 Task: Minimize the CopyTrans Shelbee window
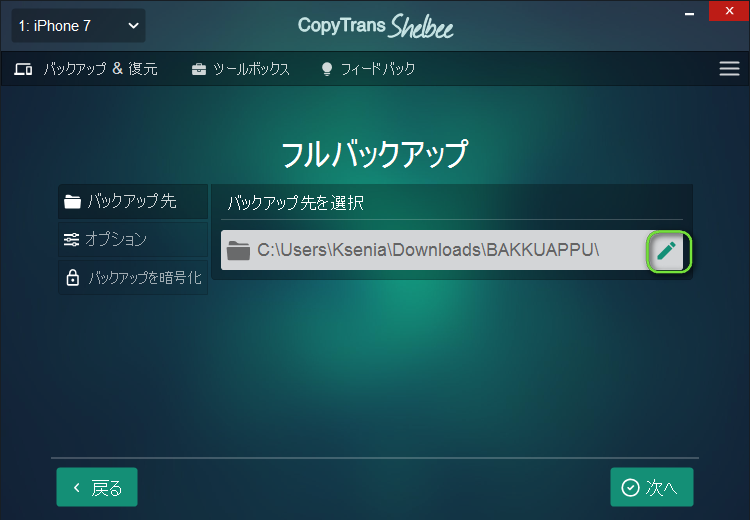click(689, 13)
